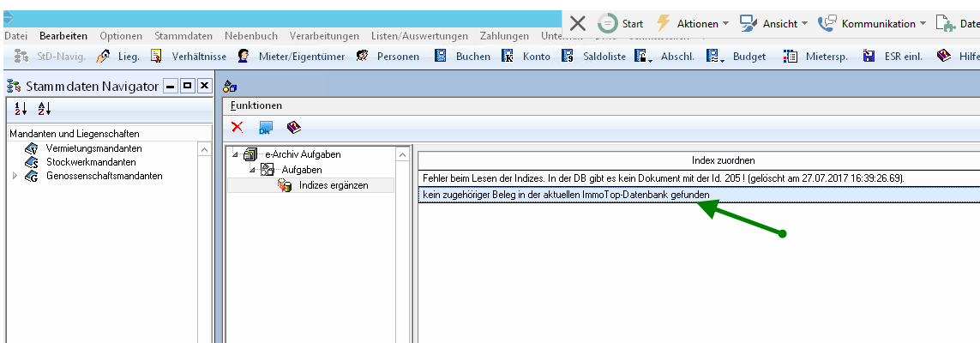This screenshot has width=980, height=343.
Task: Sort navigator ascending with 1-2 icon
Action: click(x=21, y=109)
